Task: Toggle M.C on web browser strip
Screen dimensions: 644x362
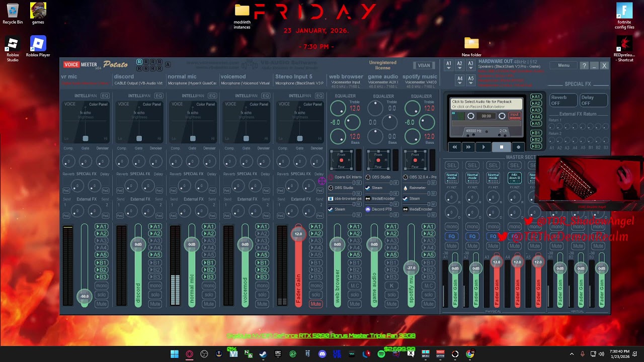Action: [x=355, y=286]
